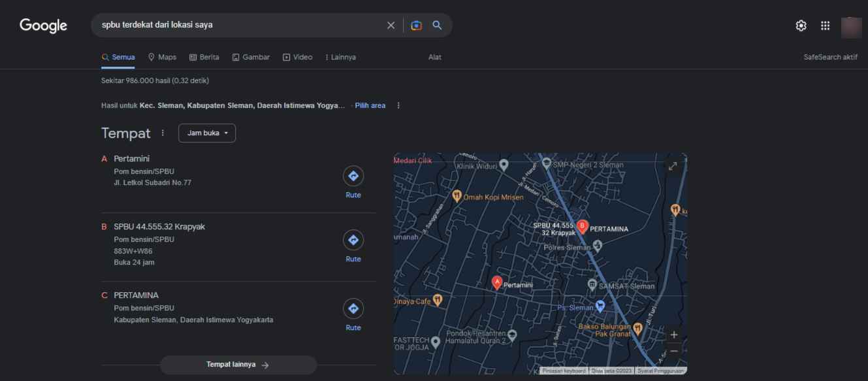Image resolution: width=868 pixels, height=381 pixels.
Task: Click Syarat Penggunaan on map
Action: click(x=661, y=371)
